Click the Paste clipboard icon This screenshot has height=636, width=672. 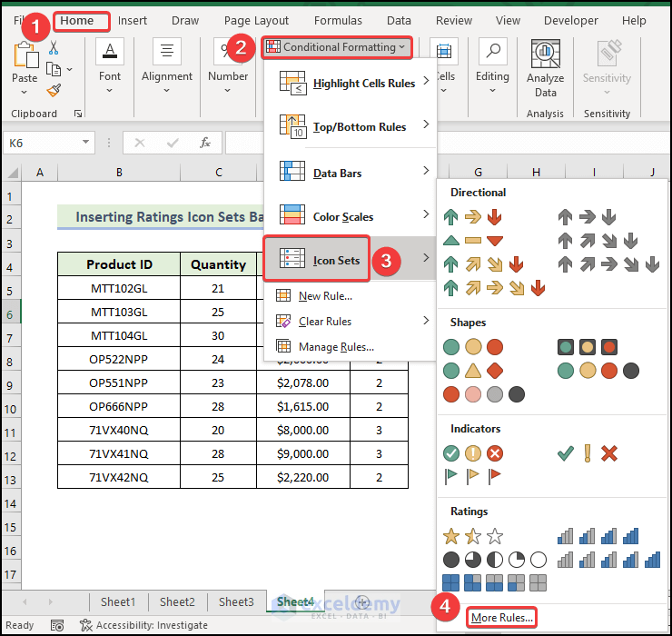point(25,58)
